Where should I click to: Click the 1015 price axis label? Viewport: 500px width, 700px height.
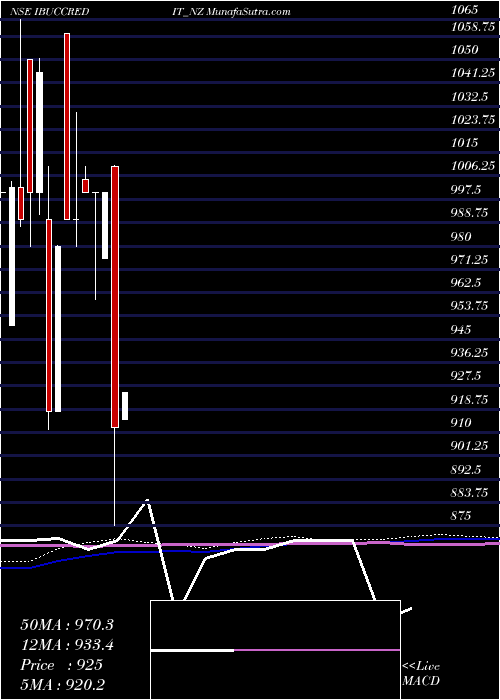(x=465, y=142)
